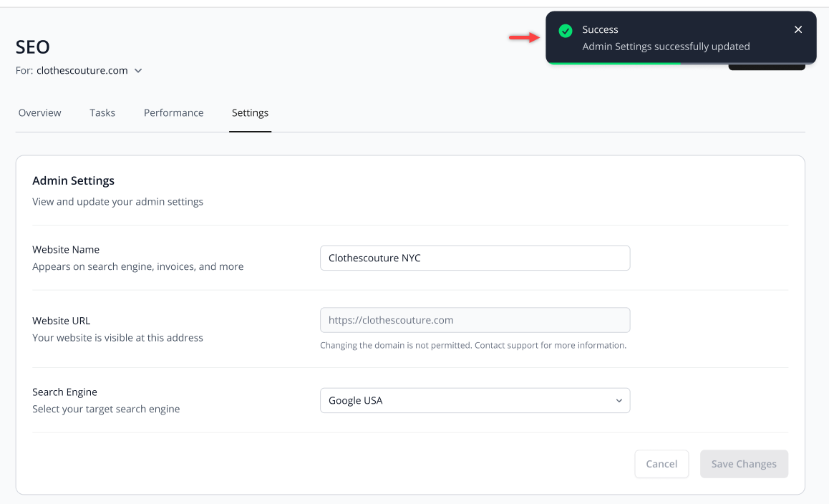This screenshot has height=504, width=829.
Task: Click the Cancel button
Action: click(x=661, y=464)
